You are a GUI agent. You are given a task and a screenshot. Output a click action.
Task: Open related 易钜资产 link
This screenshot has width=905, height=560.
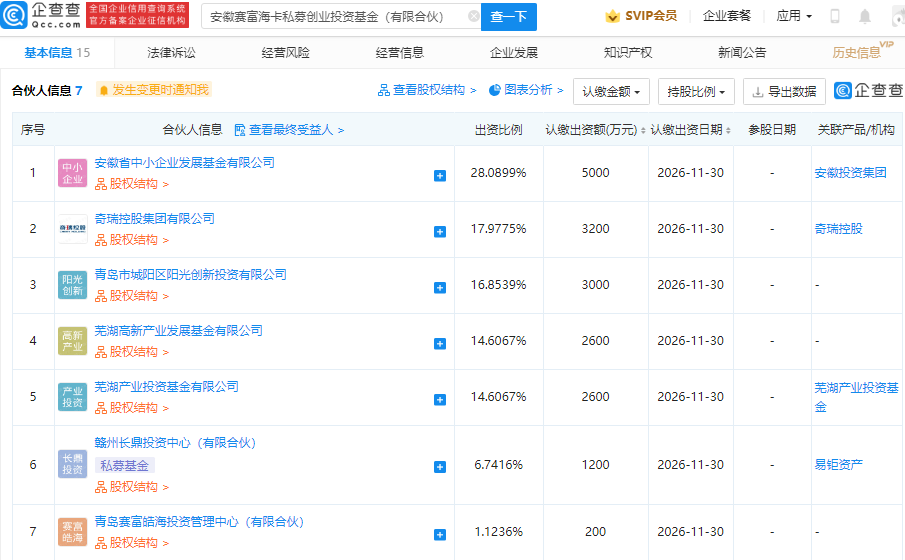tap(838, 464)
